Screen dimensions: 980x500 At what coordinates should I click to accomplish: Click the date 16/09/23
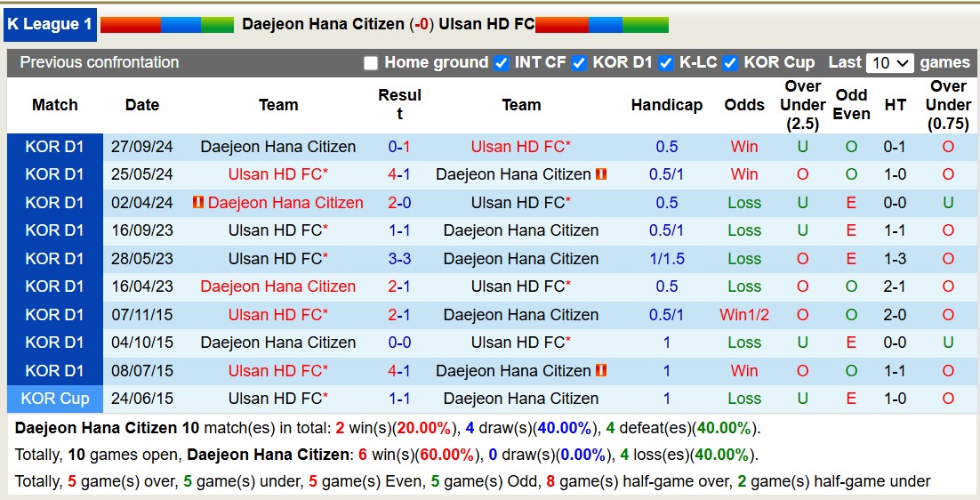pyautogui.click(x=142, y=230)
